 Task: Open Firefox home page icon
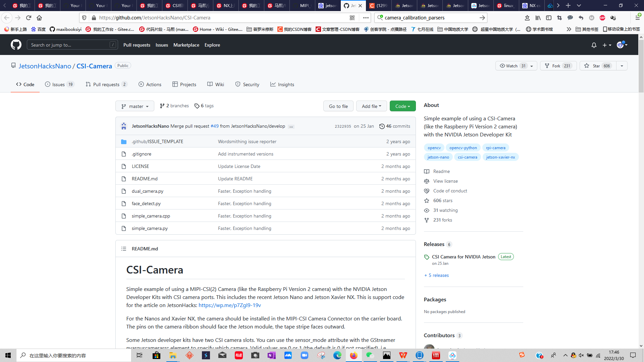click(x=39, y=18)
